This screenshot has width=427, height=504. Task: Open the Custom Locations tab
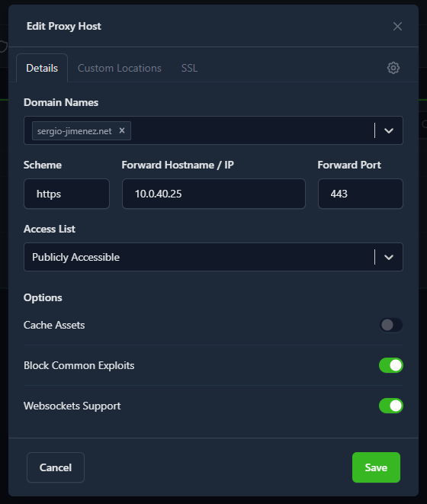pyautogui.click(x=120, y=68)
